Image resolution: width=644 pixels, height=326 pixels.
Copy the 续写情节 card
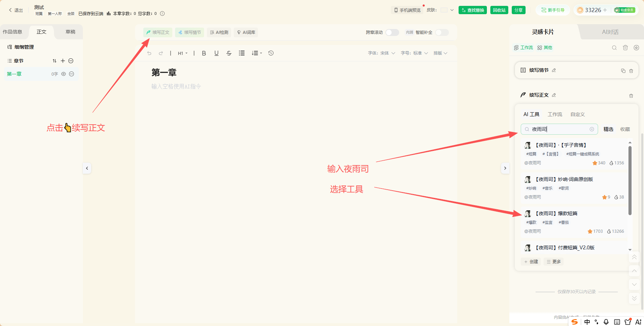tap(623, 71)
